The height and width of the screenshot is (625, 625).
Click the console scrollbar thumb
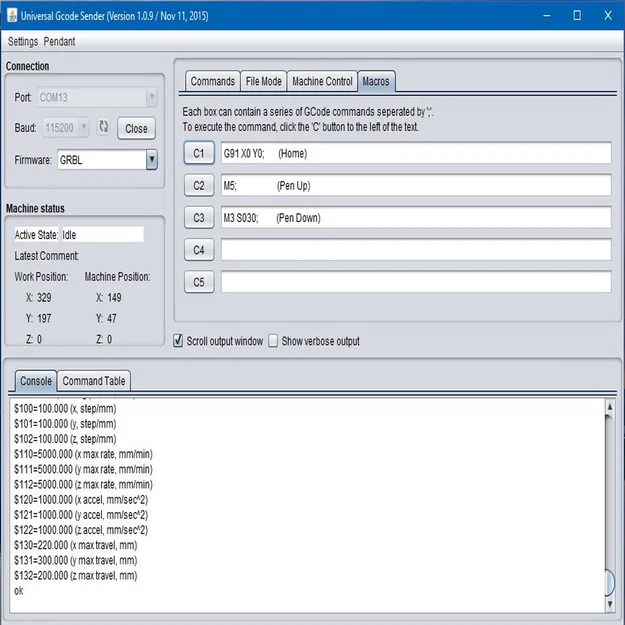coord(609,583)
